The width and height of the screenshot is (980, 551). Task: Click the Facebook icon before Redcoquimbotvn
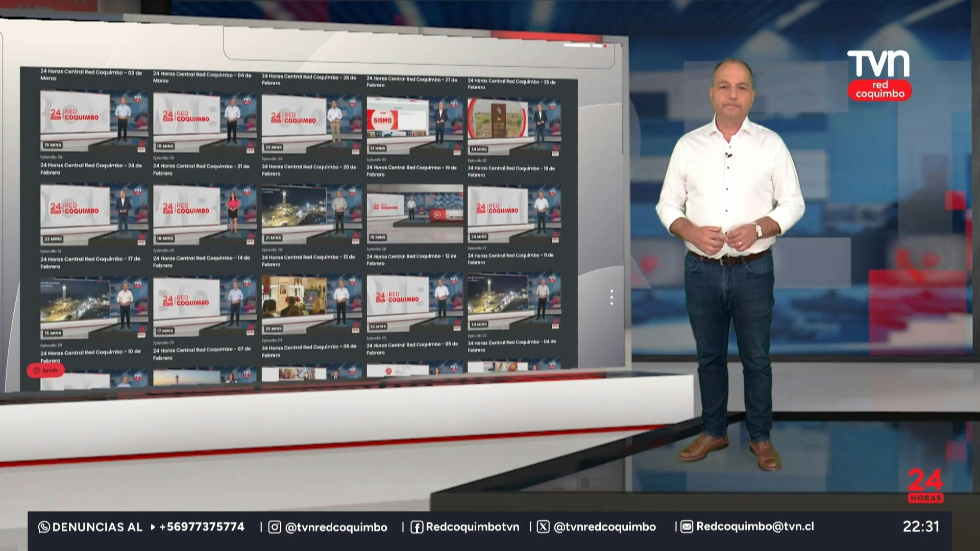click(416, 527)
